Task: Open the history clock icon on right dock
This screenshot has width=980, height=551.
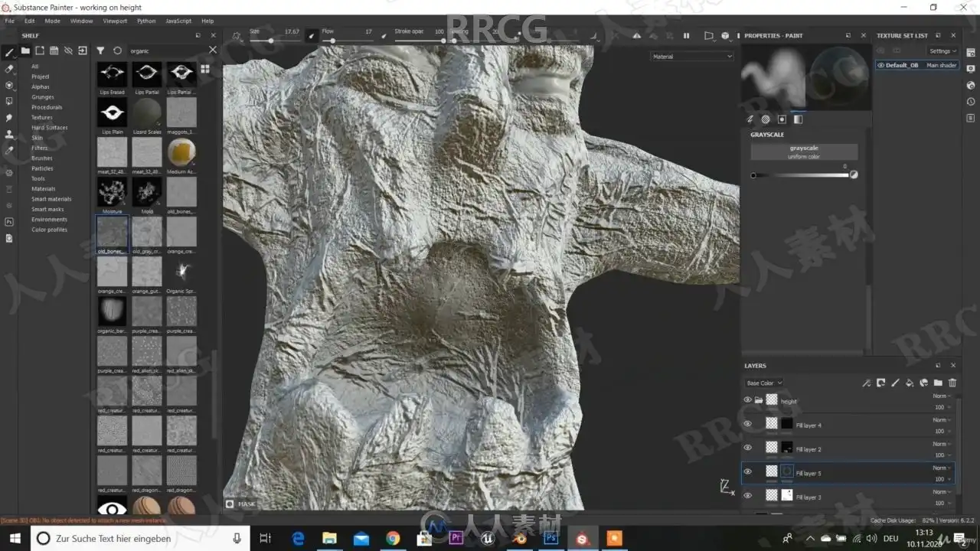Action: click(971, 101)
